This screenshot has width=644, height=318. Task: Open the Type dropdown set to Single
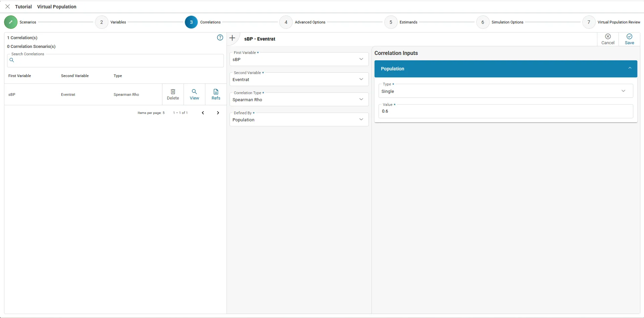coord(505,91)
